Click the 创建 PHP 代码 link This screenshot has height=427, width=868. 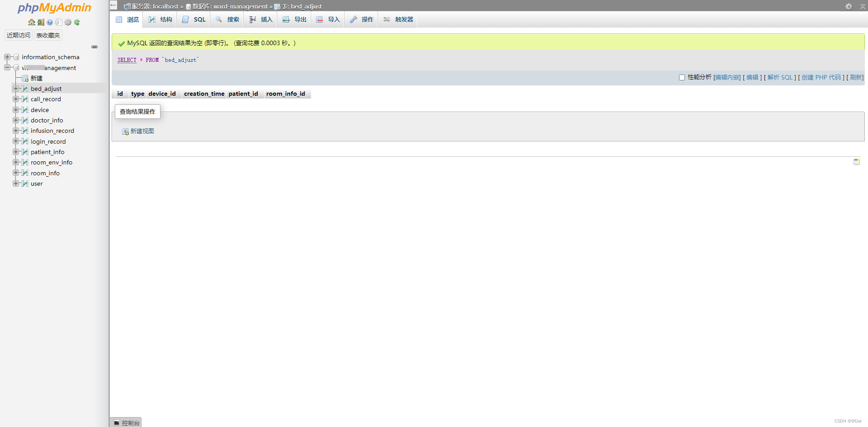click(821, 77)
